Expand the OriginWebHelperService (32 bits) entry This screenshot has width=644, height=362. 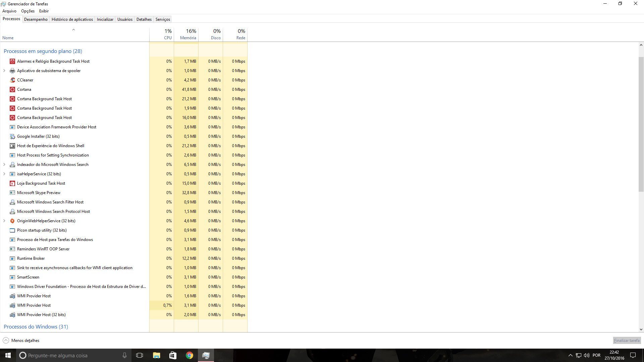4,221
